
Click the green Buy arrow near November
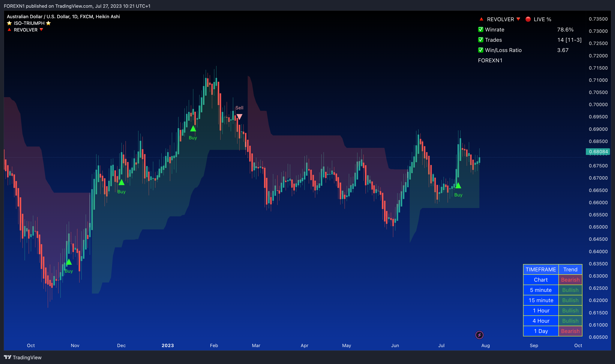pyautogui.click(x=69, y=262)
